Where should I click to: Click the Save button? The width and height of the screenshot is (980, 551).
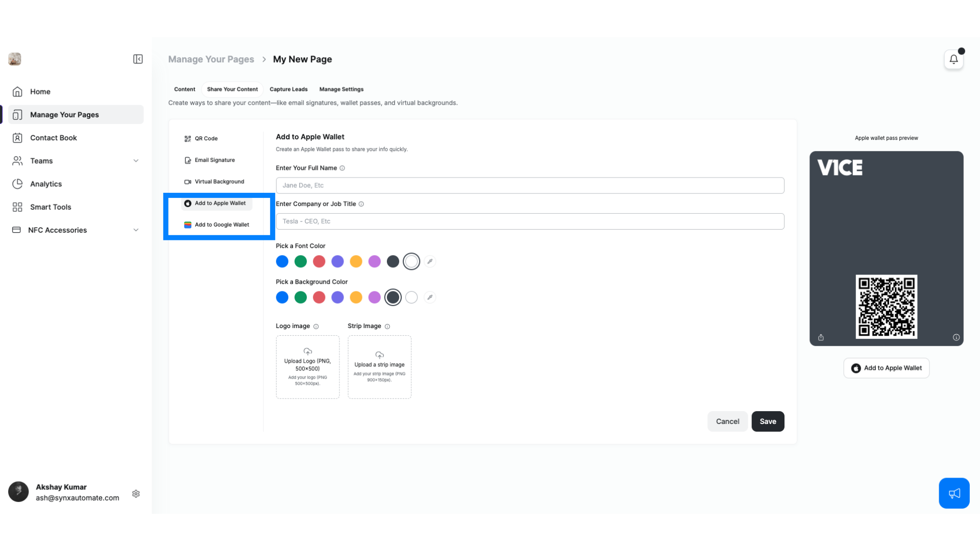pyautogui.click(x=768, y=421)
